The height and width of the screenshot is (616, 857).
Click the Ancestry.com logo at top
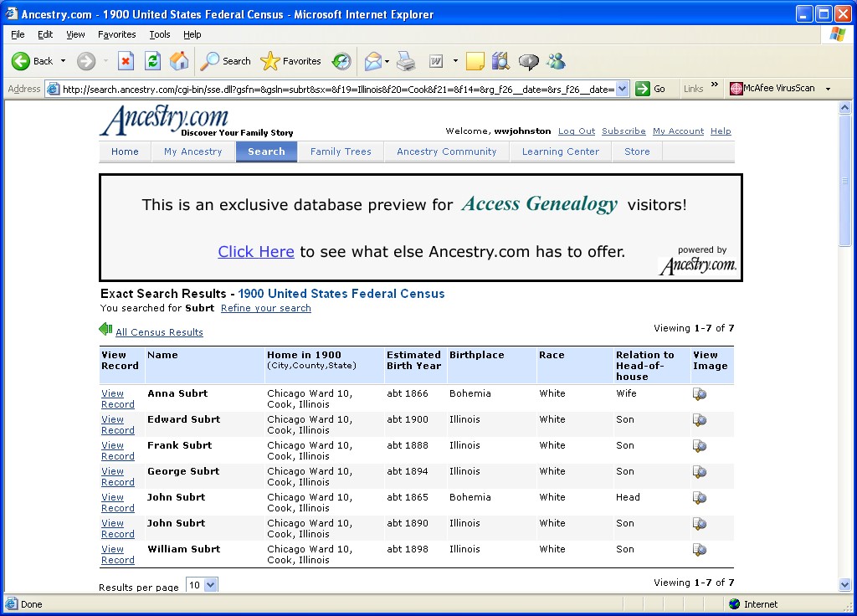[164, 121]
